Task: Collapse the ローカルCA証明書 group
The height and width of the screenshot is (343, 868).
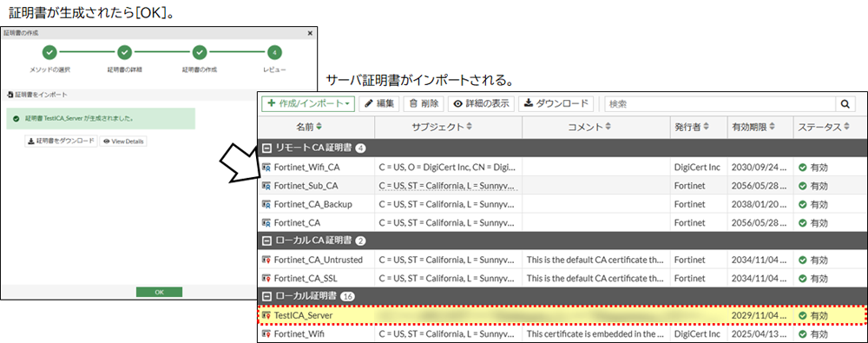Action: point(266,241)
